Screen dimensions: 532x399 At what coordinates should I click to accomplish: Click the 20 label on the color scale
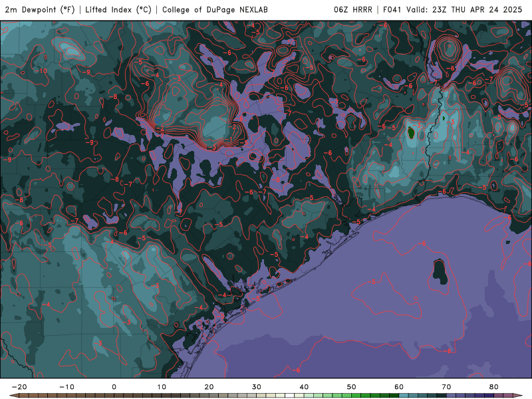(x=209, y=387)
